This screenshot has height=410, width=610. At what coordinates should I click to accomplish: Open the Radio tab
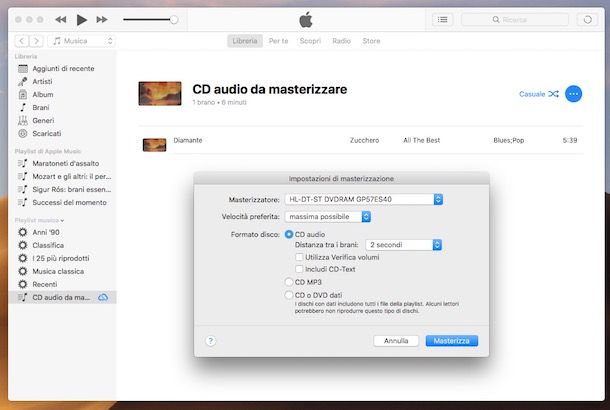point(342,41)
